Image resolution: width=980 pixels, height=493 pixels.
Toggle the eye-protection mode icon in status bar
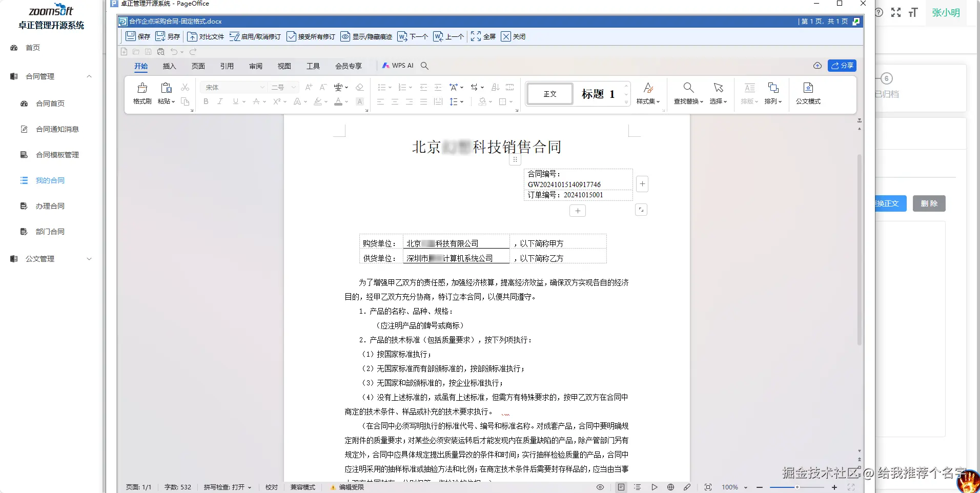point(600,487)
